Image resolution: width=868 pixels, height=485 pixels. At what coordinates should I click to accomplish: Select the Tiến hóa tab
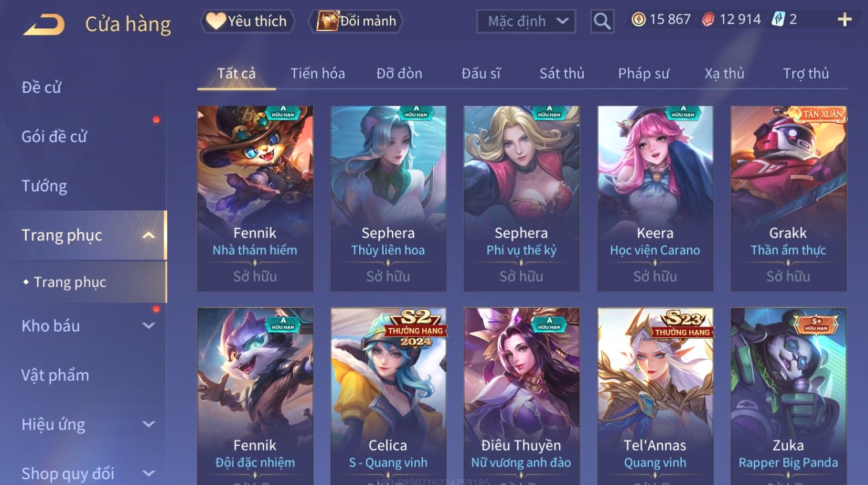[318, 73]
